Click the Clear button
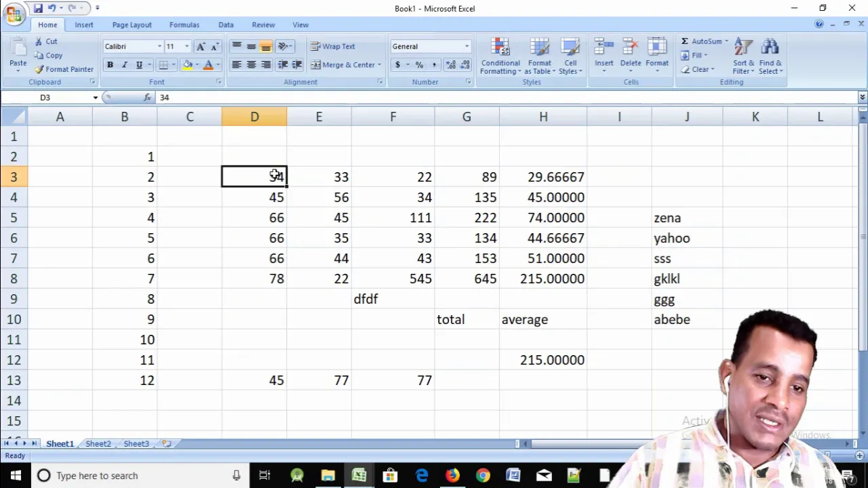The height and width of the screenshot is (488, 868). tap(696, 69)
